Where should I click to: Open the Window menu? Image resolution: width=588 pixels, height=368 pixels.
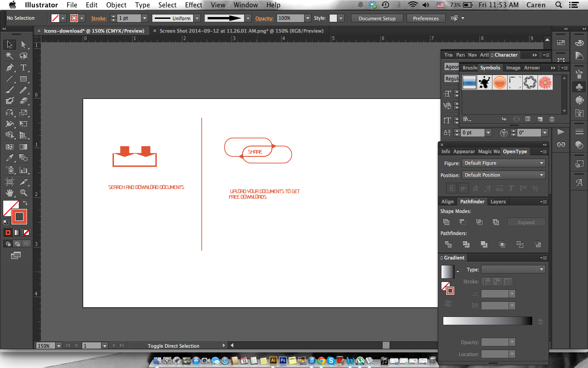tap(246, 5)
